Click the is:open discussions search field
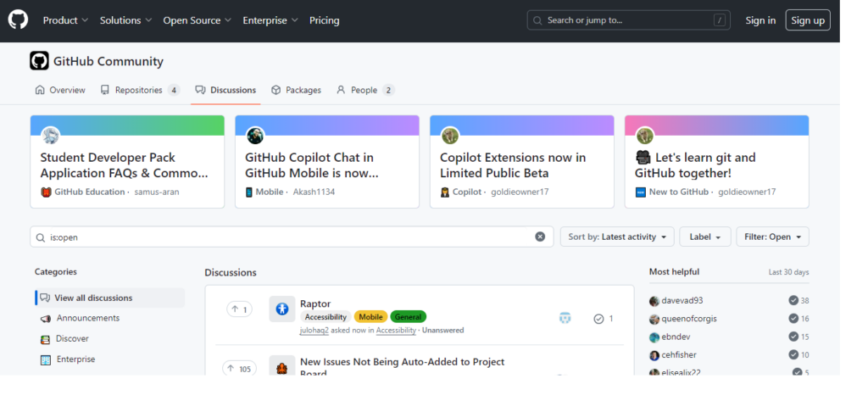868x412 pixels. tap(292, 237)
